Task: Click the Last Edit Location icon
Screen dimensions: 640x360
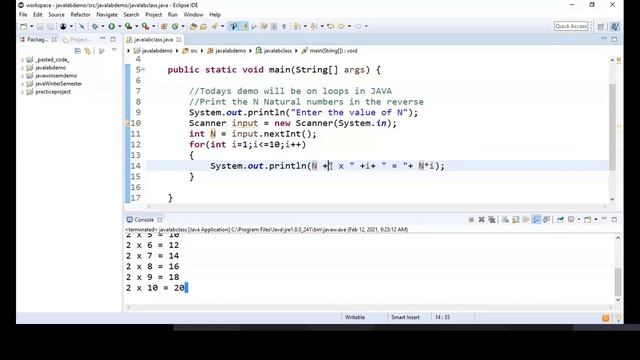Action: (331, 27)
